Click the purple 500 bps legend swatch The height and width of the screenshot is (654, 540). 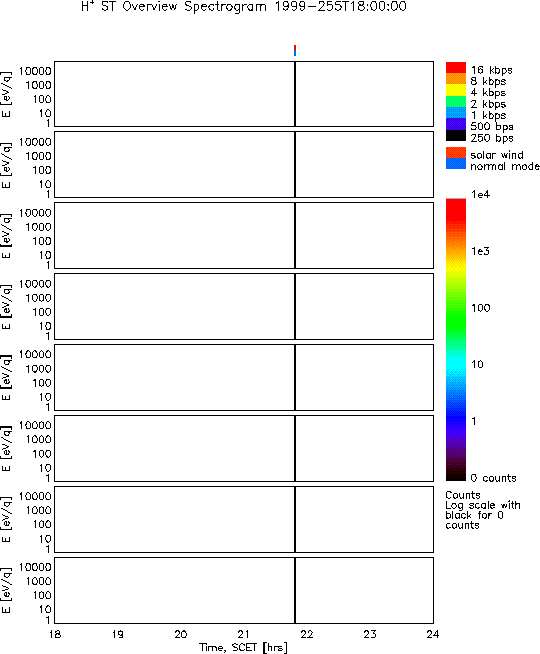point(456,124)
